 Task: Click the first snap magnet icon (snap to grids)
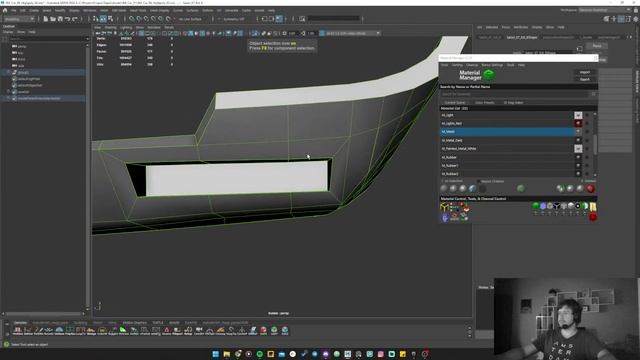pyautogui.click(x=131, y=19)
